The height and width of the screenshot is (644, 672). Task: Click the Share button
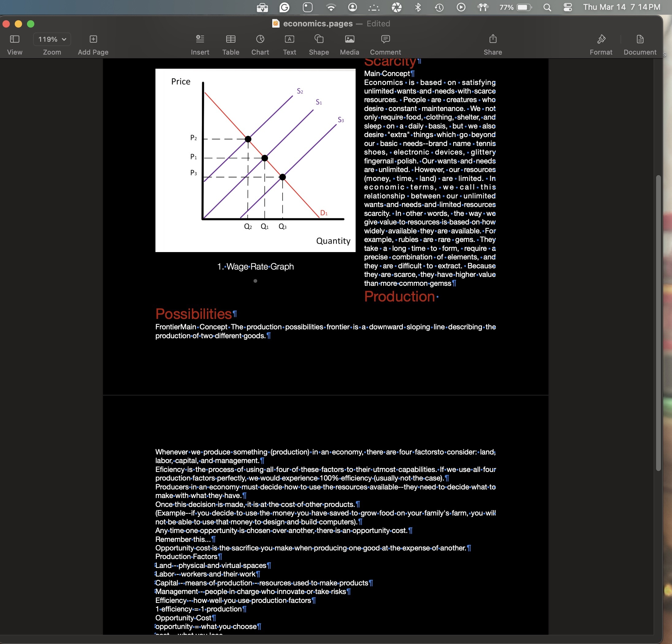click(493, 39)
